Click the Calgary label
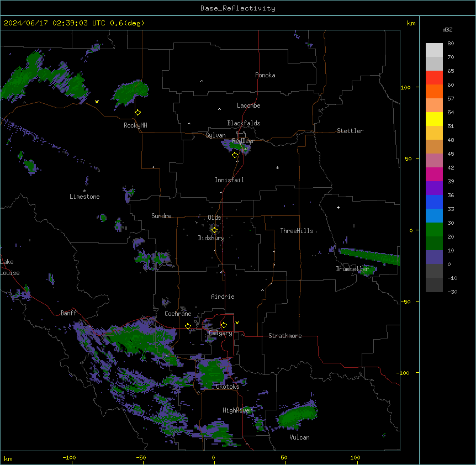 [220, 333]
